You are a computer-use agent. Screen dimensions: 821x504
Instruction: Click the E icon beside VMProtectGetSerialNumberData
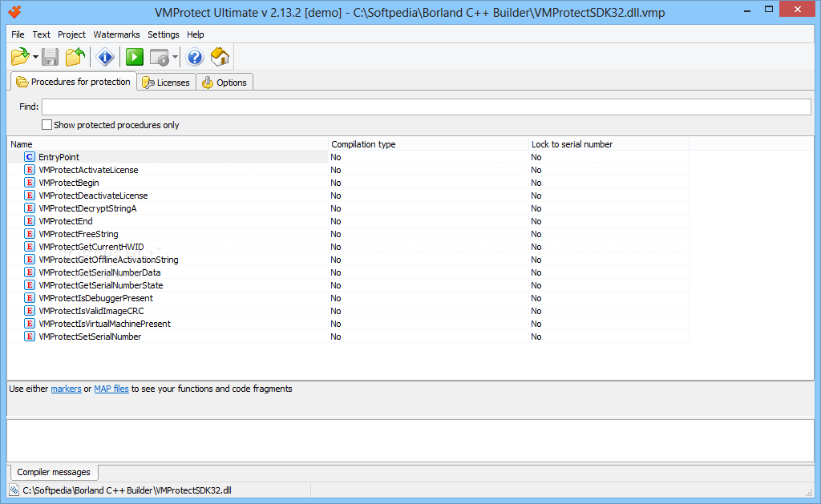click(30, 272)
